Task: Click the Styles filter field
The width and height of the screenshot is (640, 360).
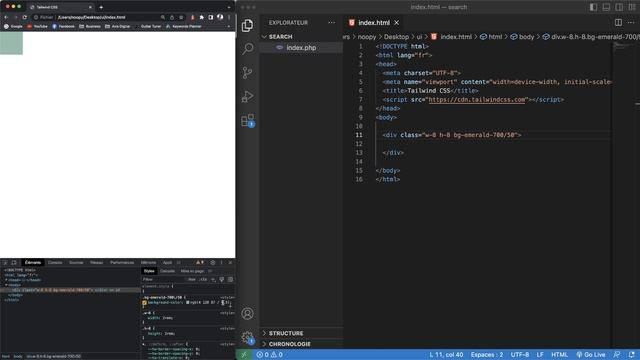Action: (x=163, y=280)
